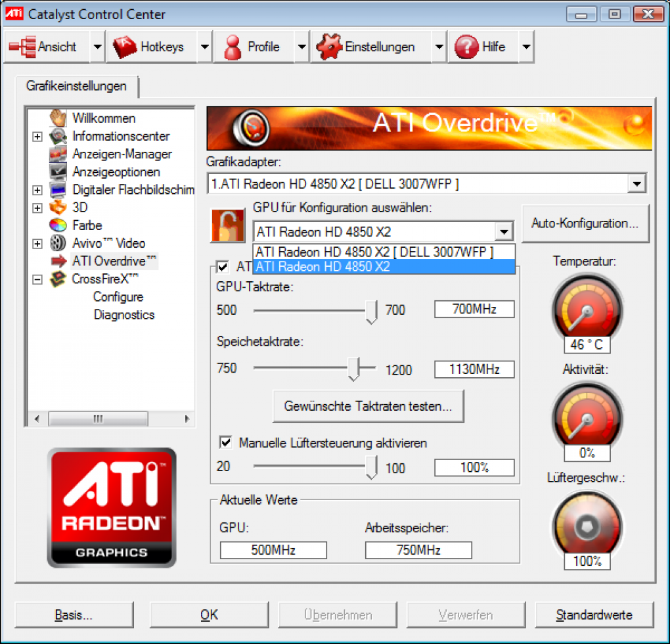This screenshot has width=670, height=644.
Task: Select the Grafikeinstellungen tab
Action: coord(76,86)
